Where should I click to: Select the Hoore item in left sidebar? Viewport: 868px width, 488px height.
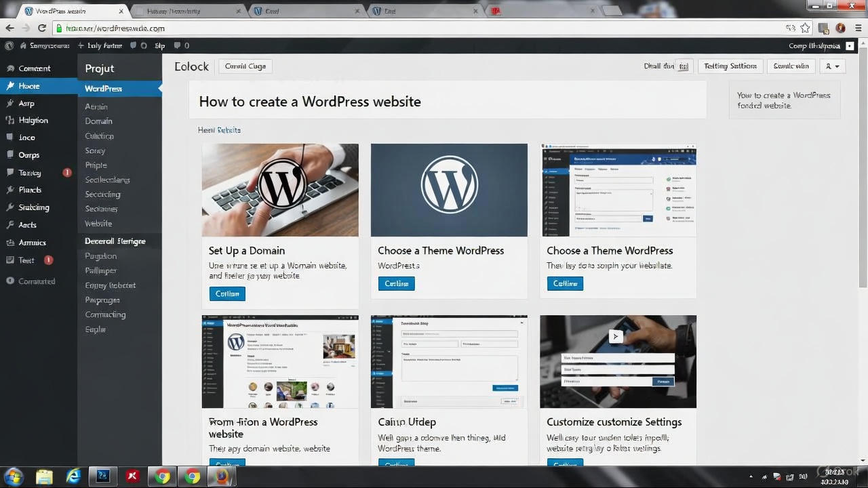tap(29, 86)
